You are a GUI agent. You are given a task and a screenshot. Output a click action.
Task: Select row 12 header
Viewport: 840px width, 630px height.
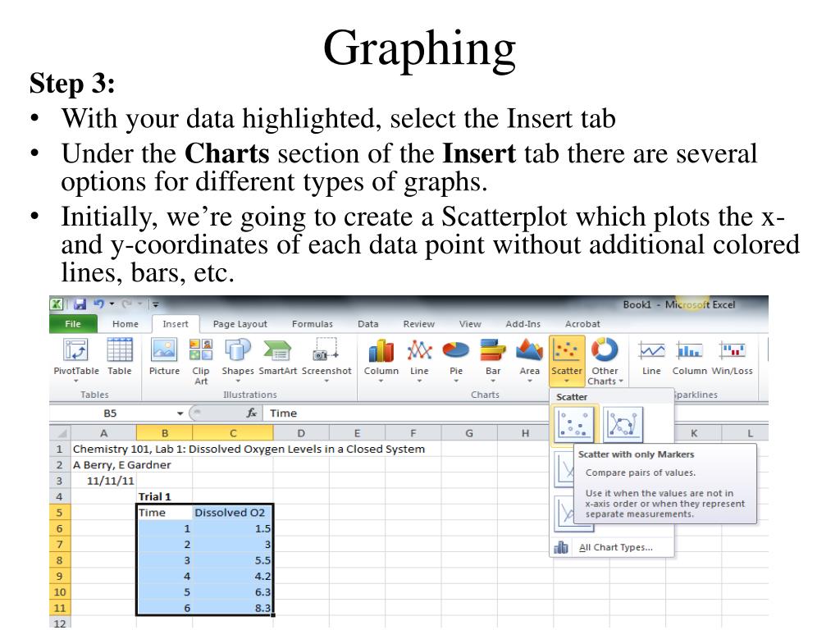[59, 623]
